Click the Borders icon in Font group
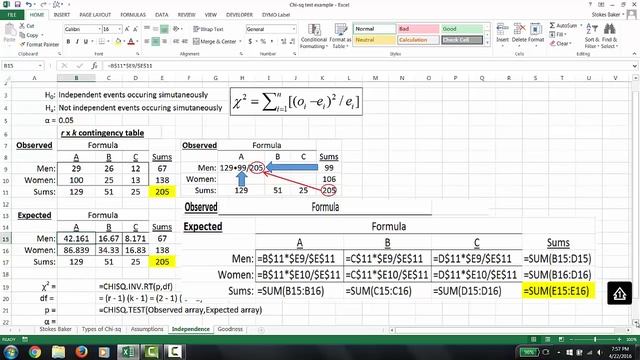This screenshot has height=360, width=640. coord(101,41)
